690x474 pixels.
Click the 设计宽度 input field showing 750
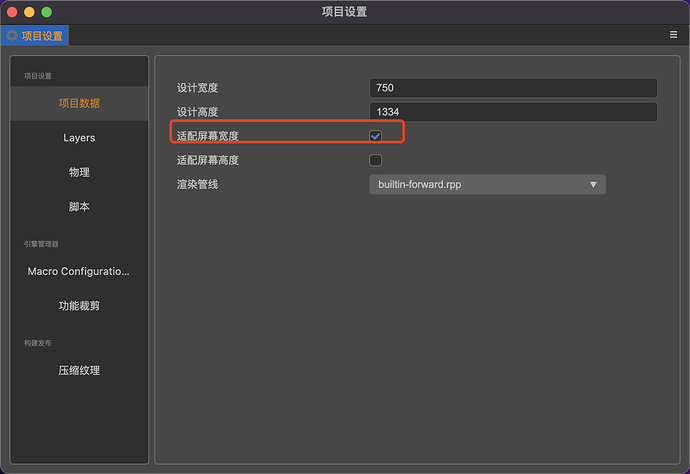(513, 88)
